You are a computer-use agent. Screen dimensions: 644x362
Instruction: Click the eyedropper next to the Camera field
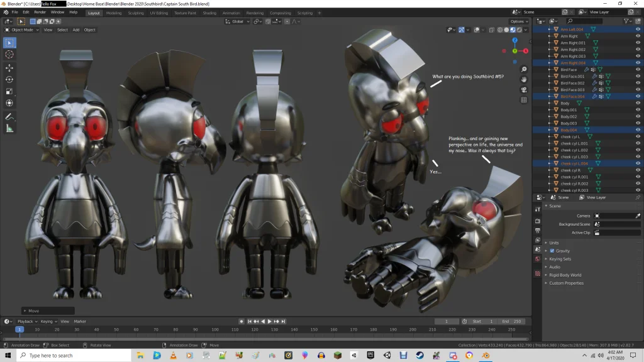coord(638,216)
